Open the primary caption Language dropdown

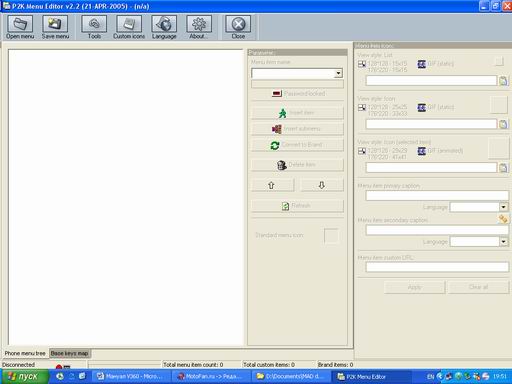pos(503,207)
